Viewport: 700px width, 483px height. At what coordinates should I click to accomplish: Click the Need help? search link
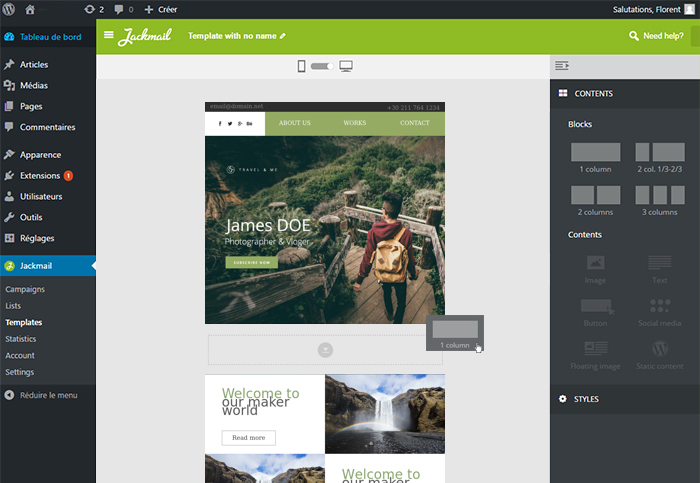(x=656, y=36)
